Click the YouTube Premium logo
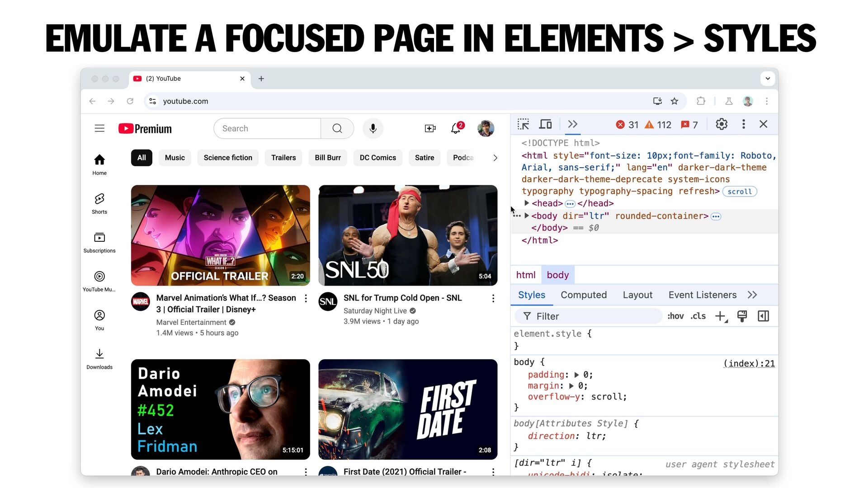The image size is (868, 488). [145, 129]
